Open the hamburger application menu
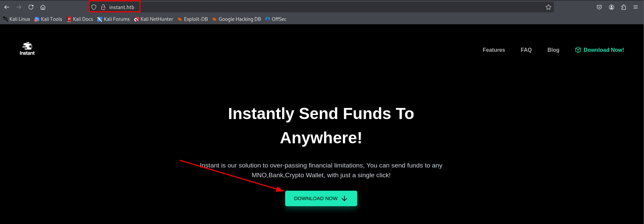Image resolution: width=644 pixels, height=224 pixels. click(x=636, y=7)
